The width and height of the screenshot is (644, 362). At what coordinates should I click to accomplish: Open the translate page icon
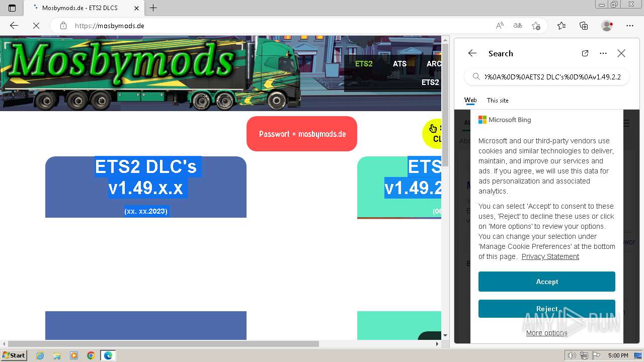point(518,26)
